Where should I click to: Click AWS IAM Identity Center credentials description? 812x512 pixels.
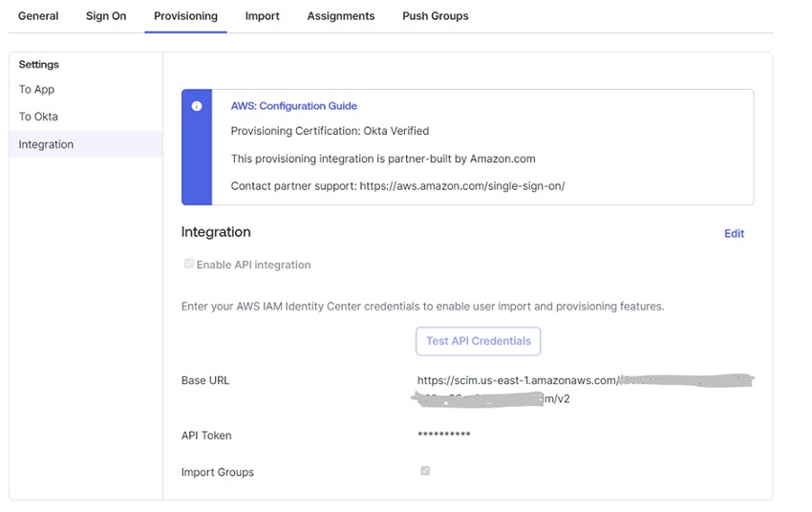click(422, 307)
